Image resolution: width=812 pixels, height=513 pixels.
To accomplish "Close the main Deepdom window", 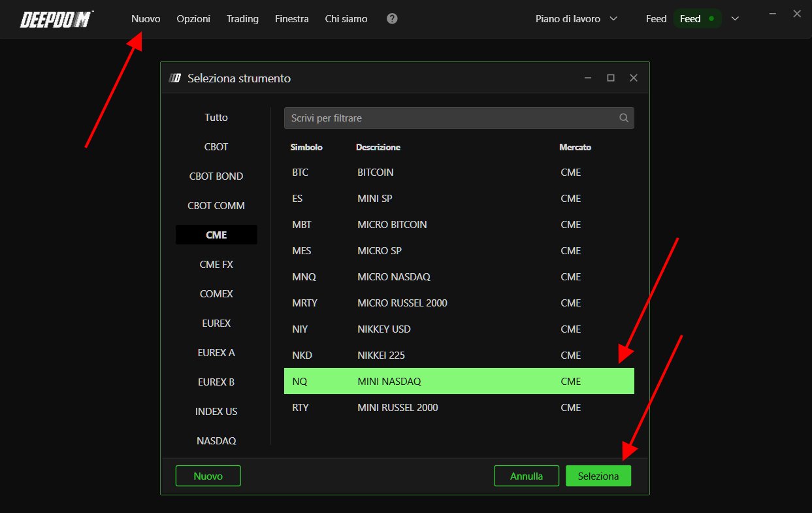I will 796,13.
